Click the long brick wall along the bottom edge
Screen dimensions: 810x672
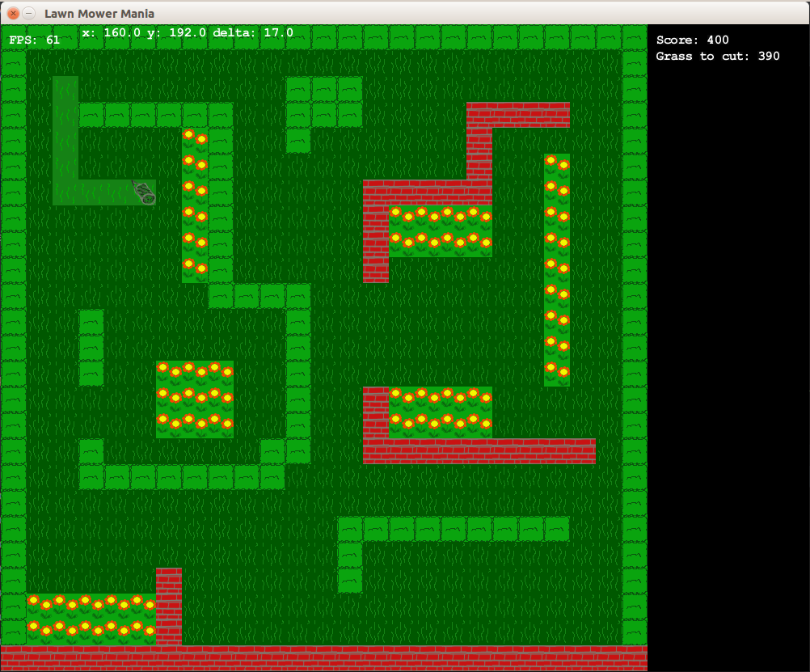click(323, 657)
